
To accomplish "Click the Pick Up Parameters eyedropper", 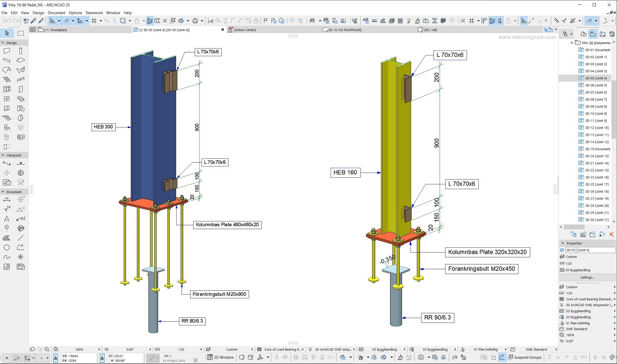I will pos(33,21).
